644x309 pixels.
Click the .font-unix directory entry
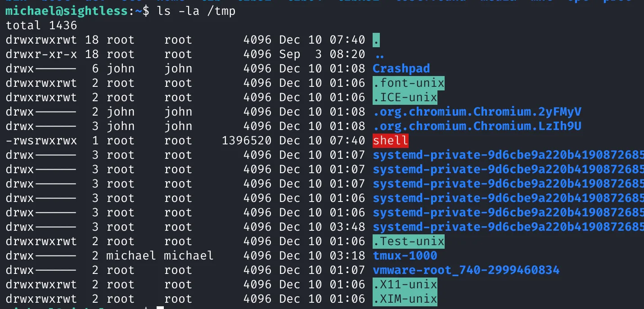pyautogui.click(x=409, y=83)
